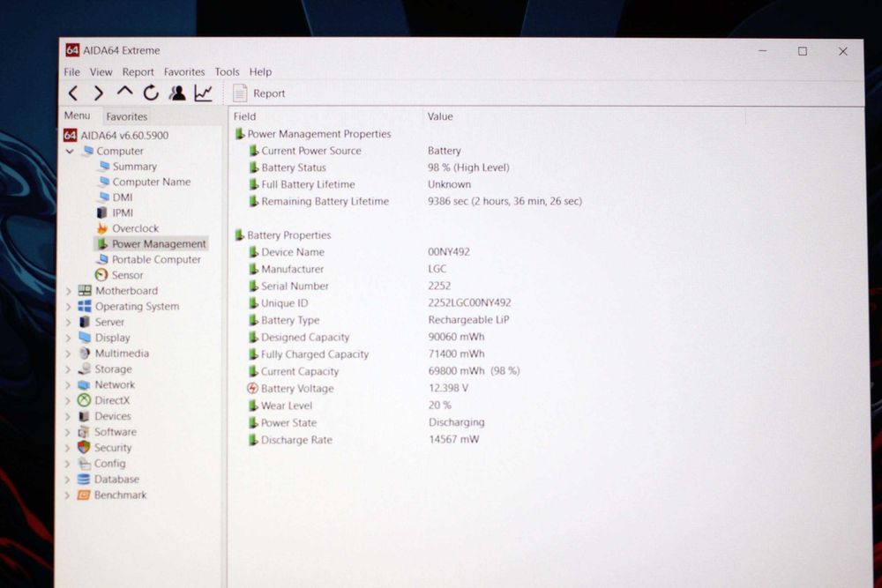Open the View menu
882x588 pixels.
[x=101, y=72]
